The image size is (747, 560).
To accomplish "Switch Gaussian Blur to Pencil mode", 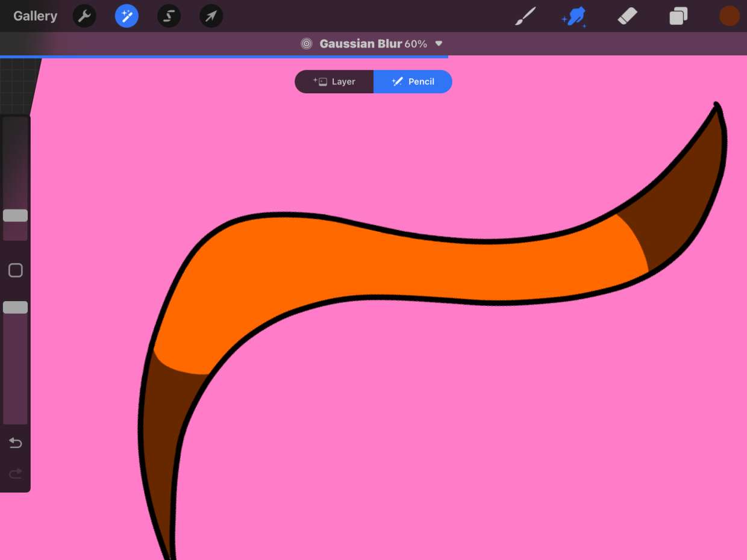I will [x=413, y=82].
